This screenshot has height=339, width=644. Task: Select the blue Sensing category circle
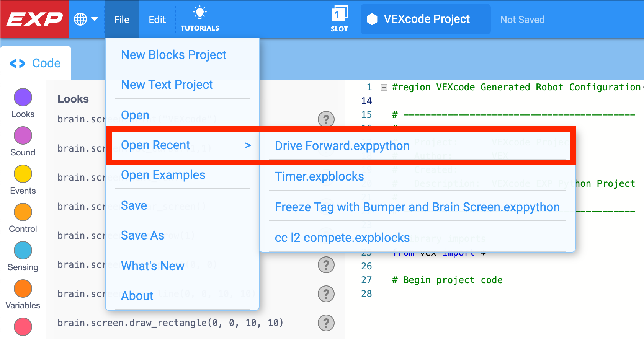23,250
